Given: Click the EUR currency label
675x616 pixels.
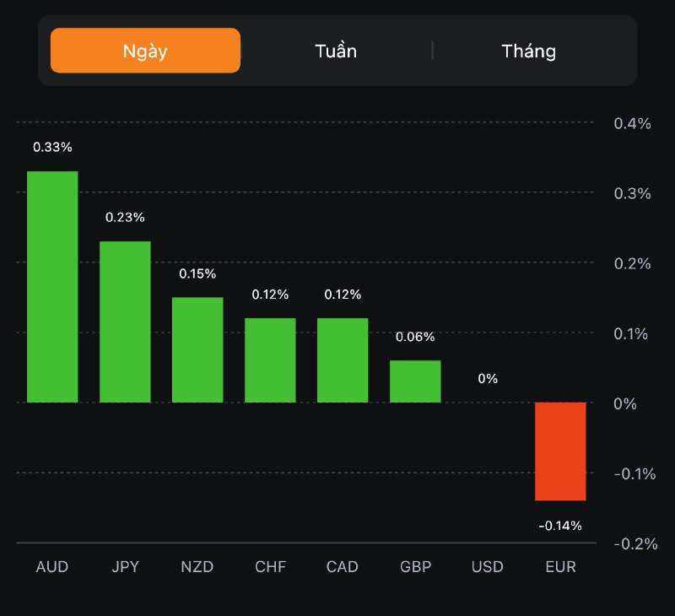Looking at the screenshot, I should point(560,567).
